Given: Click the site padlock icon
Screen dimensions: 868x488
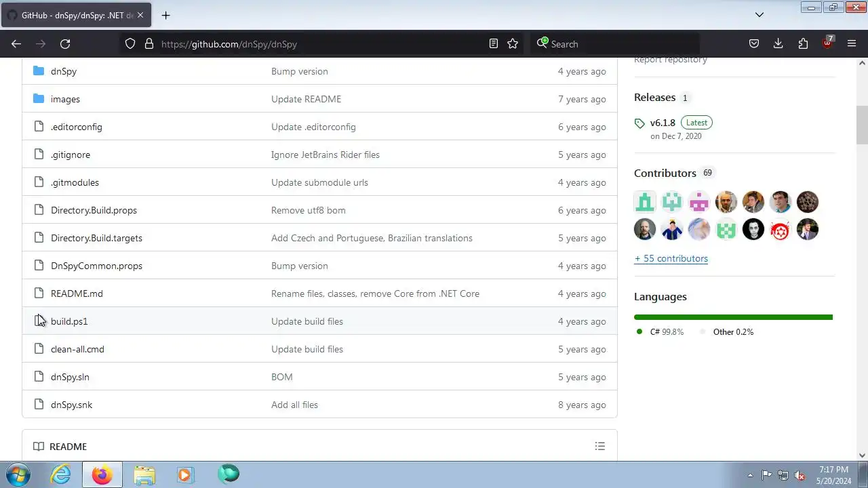Looking at the screenshot, I should (149, 44).
